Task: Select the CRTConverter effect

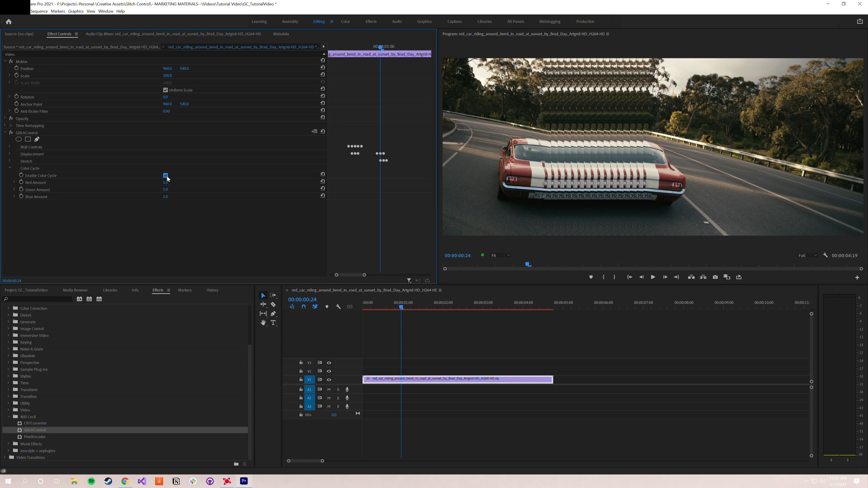Action: [x=35, y=423]
